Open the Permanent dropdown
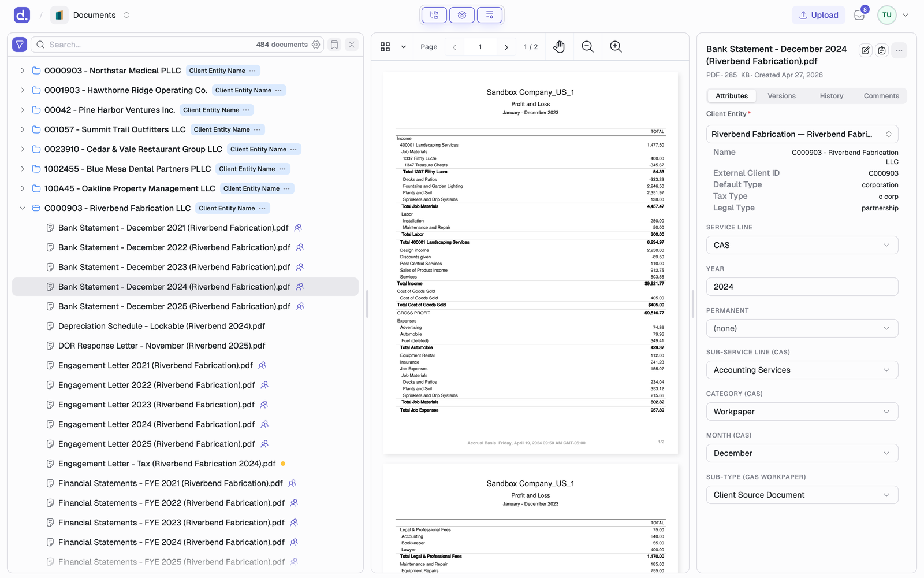The width and height of the screenshot is (924, 578). coord(802,328)
